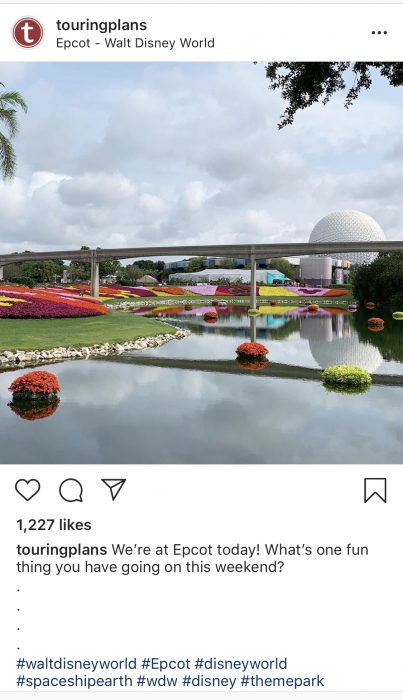The height and width of the screenshot is (700, 403).
Task: Open the three-dot more options menu
Action: pos(379,33)
